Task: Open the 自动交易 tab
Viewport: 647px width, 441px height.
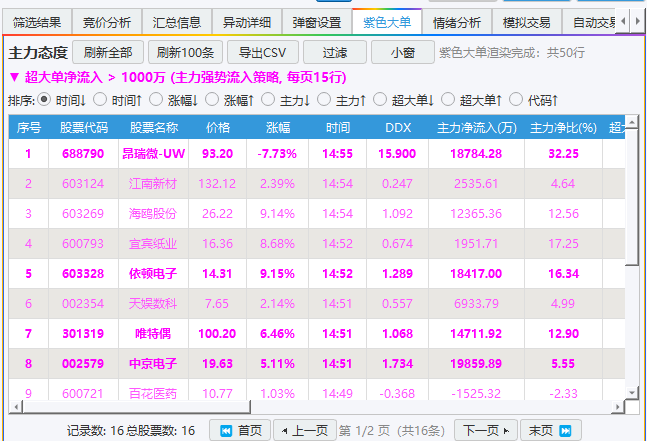Action: pyautogui.click(x=589, y=22)
